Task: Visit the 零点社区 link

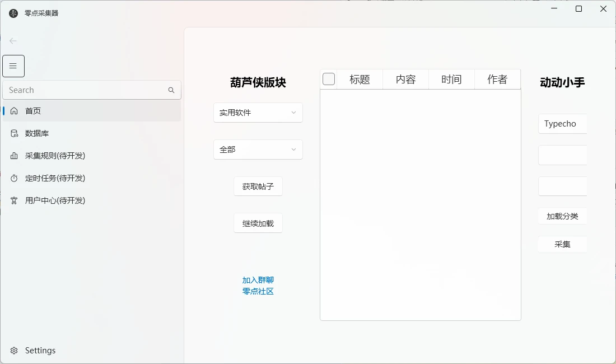Action: pos(258,291)
